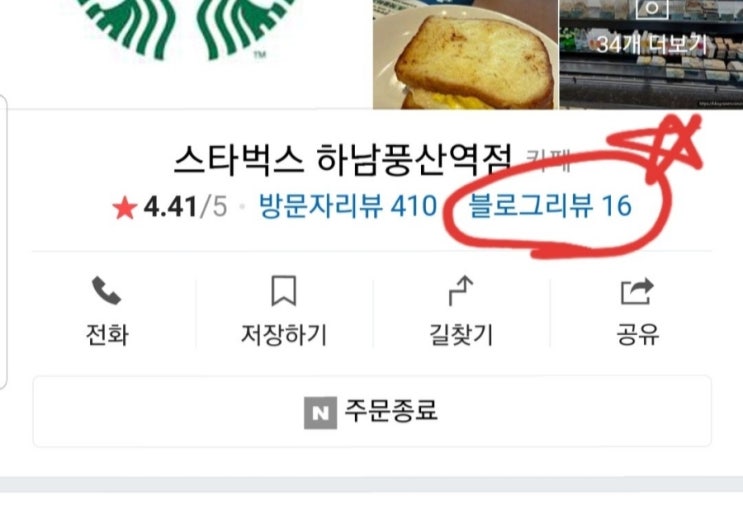Select the 전화 label
Image resolution: width=743 pixels, height=505 pixels.
(107, 334)
